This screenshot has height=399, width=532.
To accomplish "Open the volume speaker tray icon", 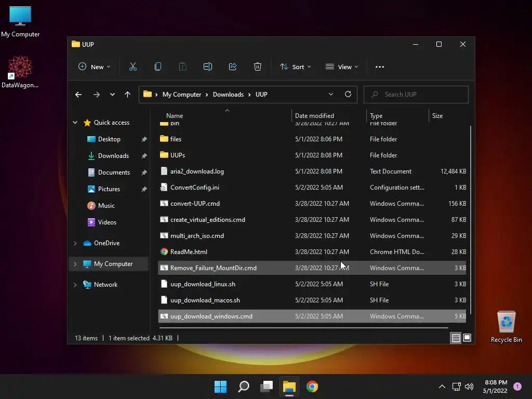I will 469,387.
